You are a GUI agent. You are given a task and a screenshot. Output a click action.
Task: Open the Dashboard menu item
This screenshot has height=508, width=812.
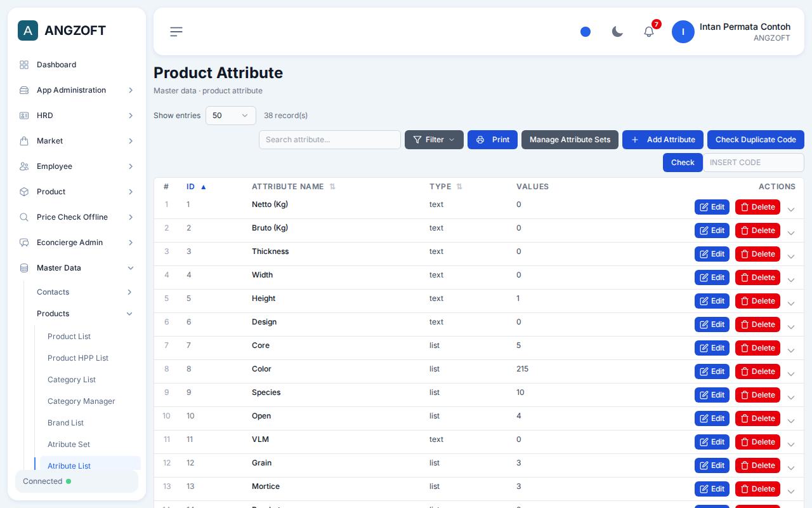pyautogui.click(x=77, y=65)
